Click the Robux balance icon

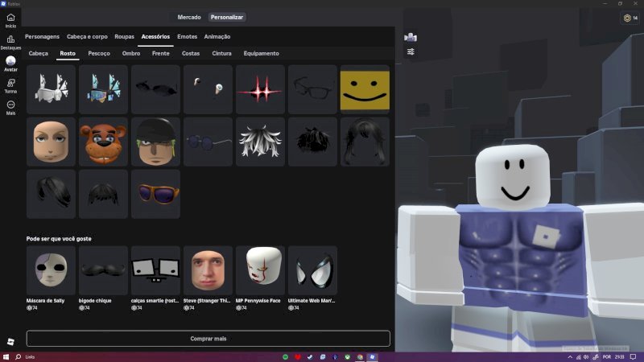click(x=627, y=18)
